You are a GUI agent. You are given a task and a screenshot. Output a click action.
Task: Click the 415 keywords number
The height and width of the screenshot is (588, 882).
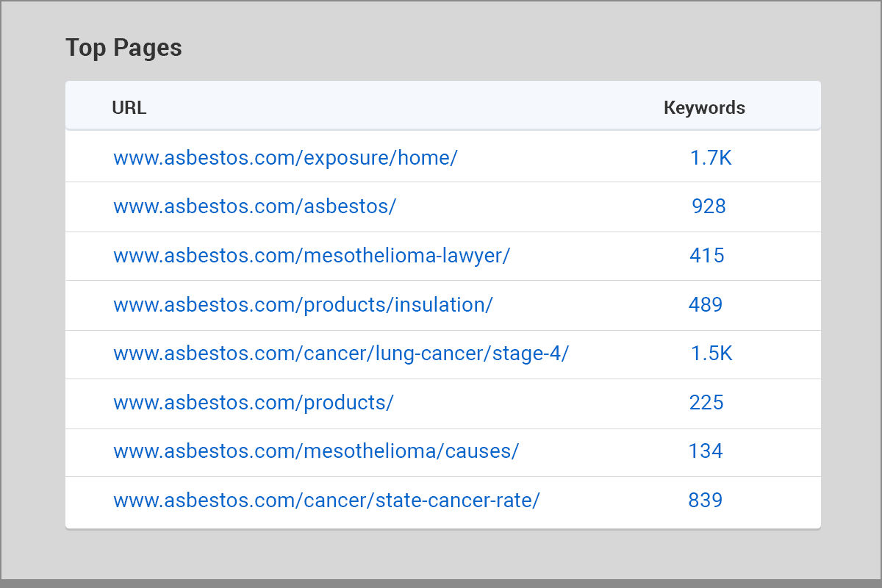coord(706,256)
